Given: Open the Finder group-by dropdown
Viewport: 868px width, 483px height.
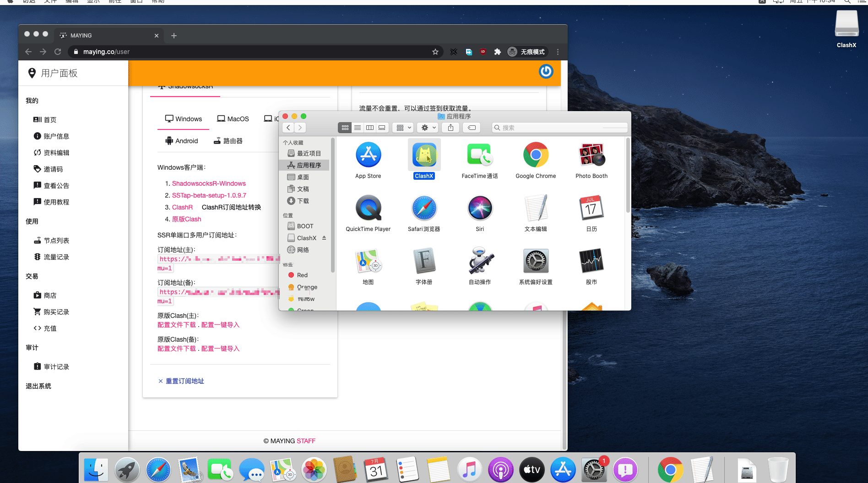Looking at the screenshot, I should 403,128.
